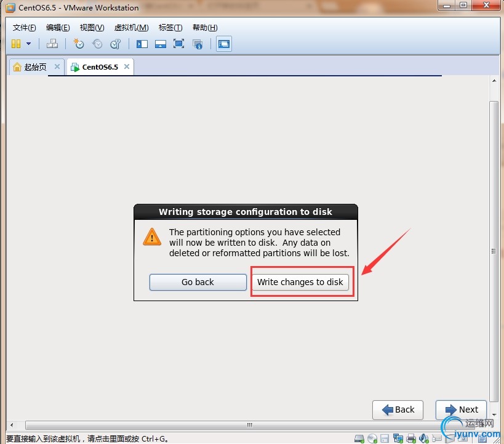Open the 编辑(E) menu
This screenshot has height=444, width=504.
[x=58, y=28]
